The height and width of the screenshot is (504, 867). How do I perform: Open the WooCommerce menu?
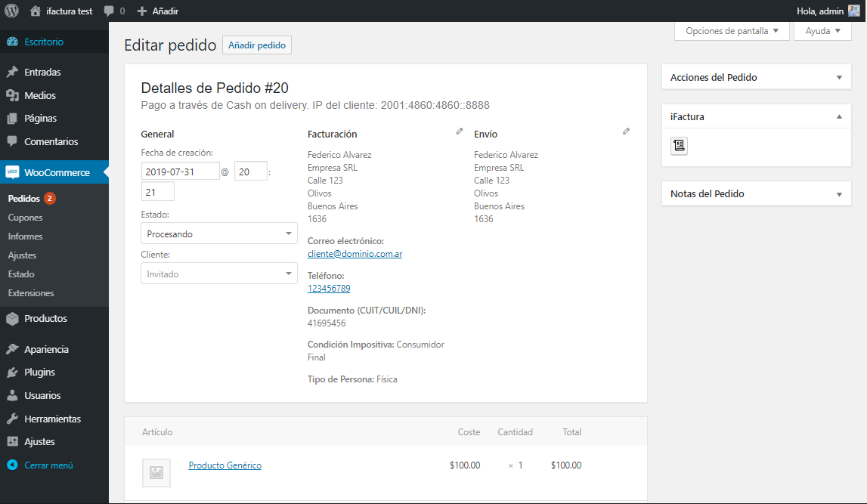pyautogui.click(x=54, y=172)
